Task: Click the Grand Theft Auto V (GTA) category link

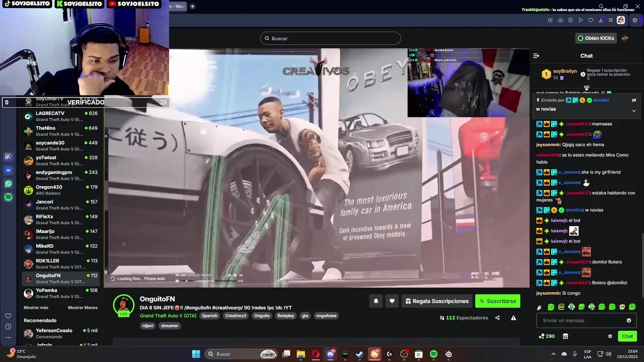Action: coord(168,316)
